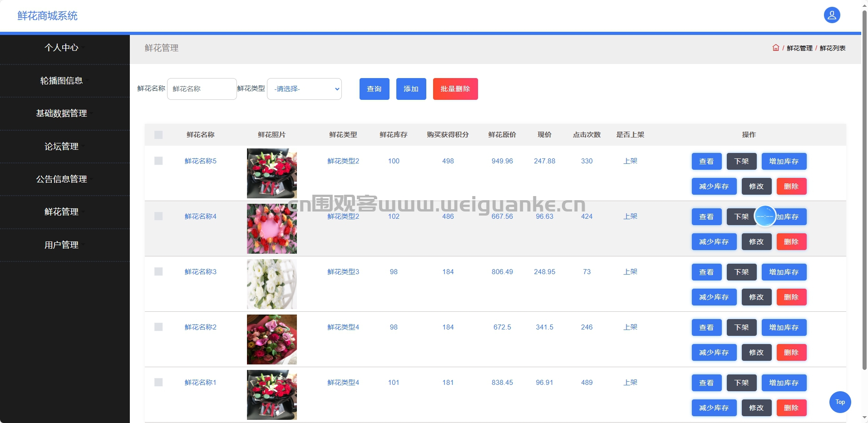Click 查看 for 鲜花名称3
This screenshot has height=423, width=868.
[706, 272]
